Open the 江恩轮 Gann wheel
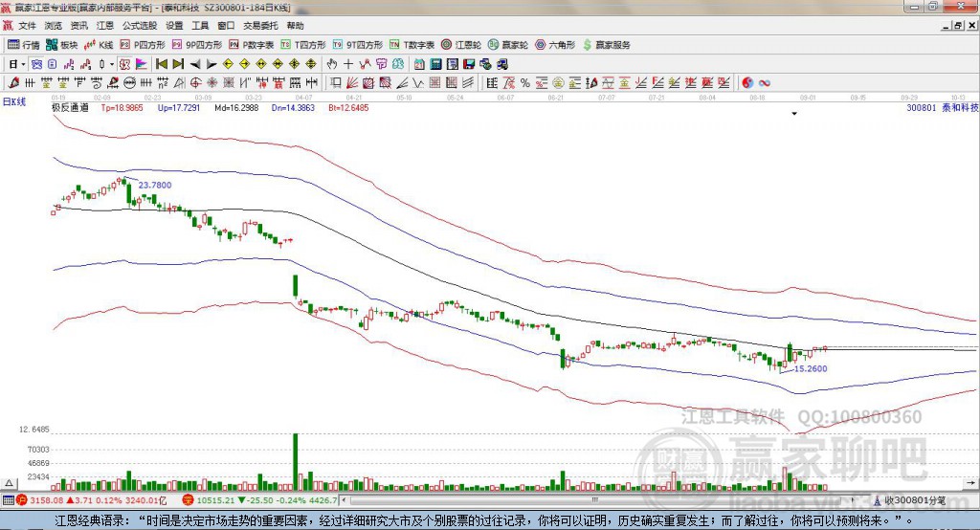 click(460, 45)
